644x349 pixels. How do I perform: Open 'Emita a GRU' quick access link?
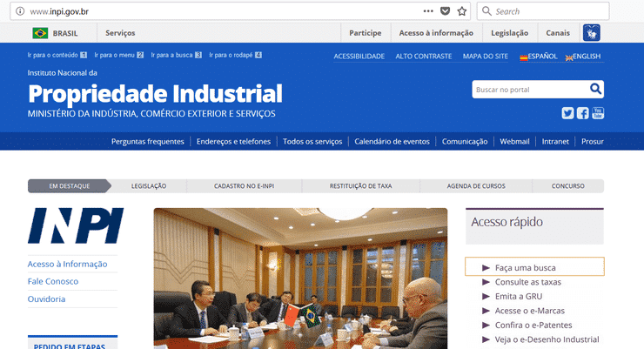click(519, 297)
